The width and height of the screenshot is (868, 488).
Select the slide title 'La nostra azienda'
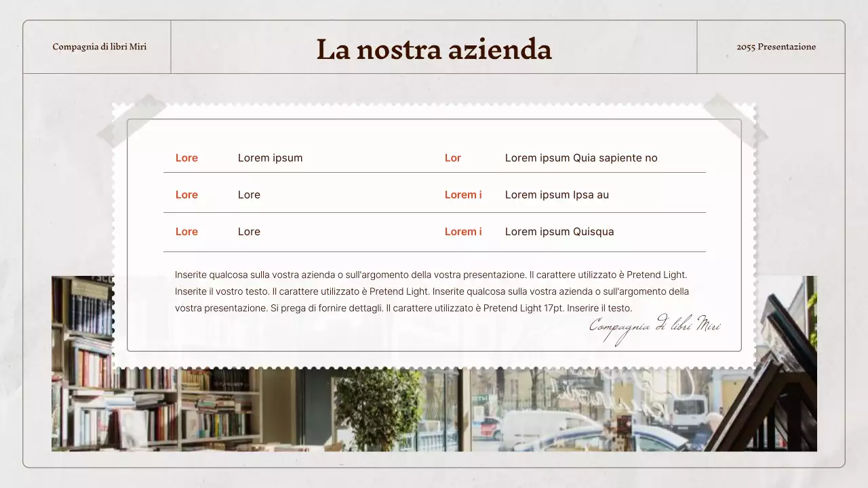pyautogui.click(x=433, y=48)
